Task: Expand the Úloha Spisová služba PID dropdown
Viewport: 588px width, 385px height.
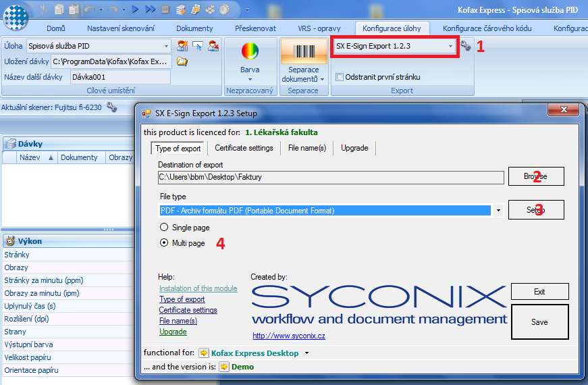Action: click(x=166, y=46)
